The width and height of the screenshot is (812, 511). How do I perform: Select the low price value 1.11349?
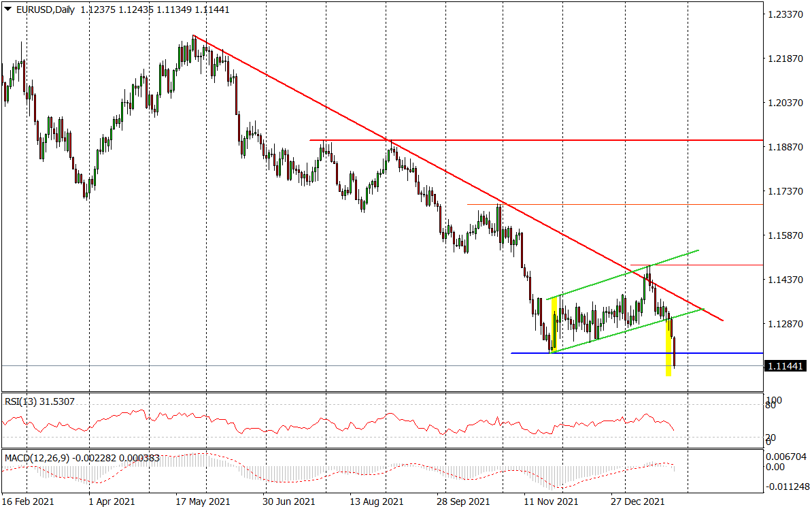coord(173,10)
